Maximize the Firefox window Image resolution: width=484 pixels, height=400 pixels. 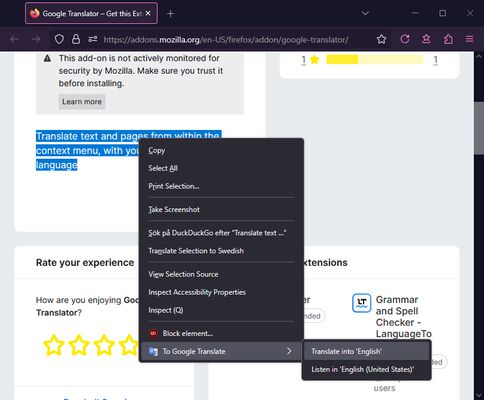click(443, 13)
